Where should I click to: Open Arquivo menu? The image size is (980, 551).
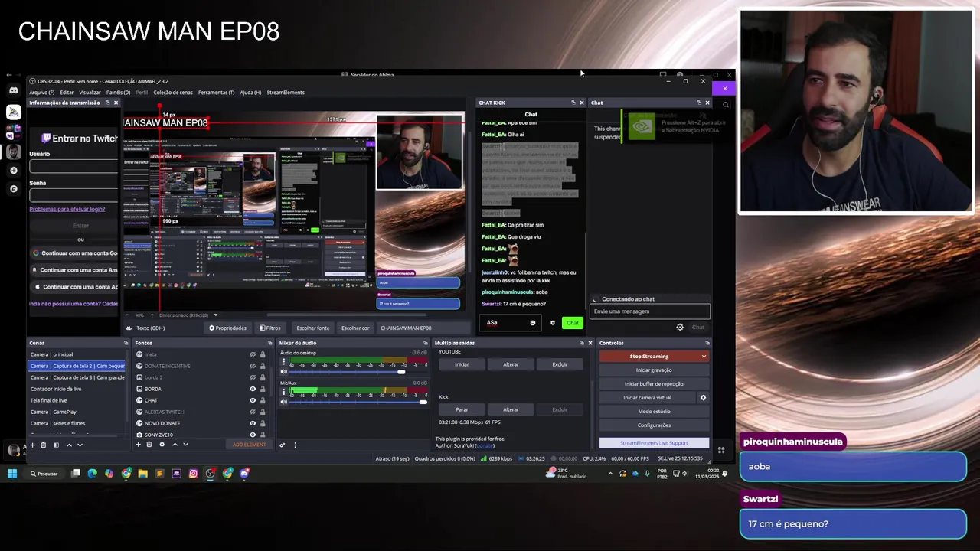pyautogui.click(x=41, y=93)
